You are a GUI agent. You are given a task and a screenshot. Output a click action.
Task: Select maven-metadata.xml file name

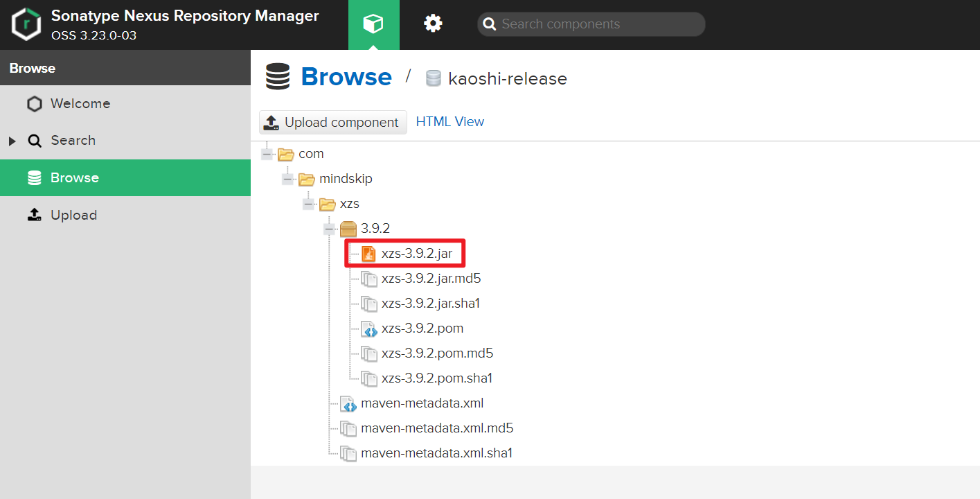(422, 403)
